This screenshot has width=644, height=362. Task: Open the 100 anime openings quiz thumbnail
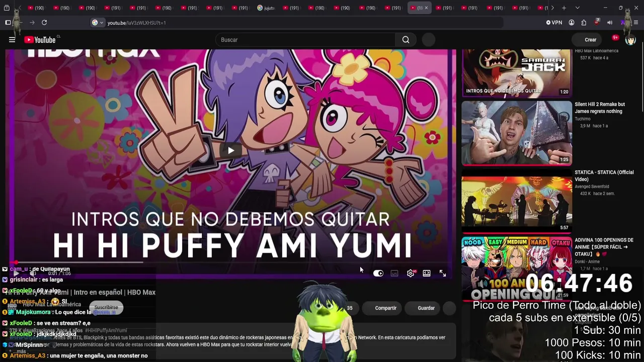coord(517,268)
